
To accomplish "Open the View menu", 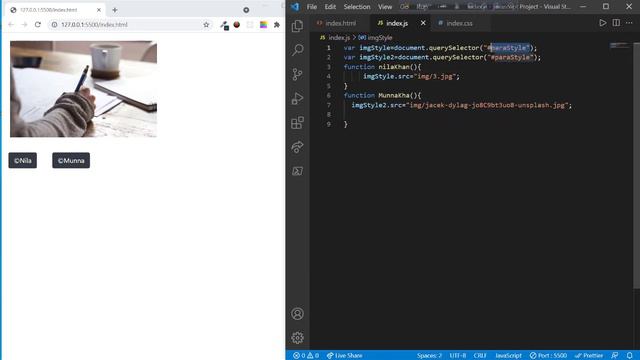I will 385,7.
